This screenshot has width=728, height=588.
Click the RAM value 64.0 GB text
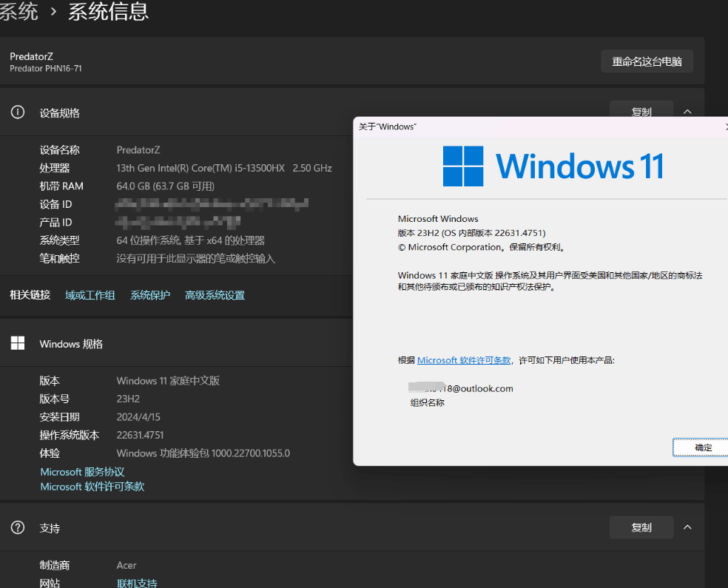[x=165, y=186]
